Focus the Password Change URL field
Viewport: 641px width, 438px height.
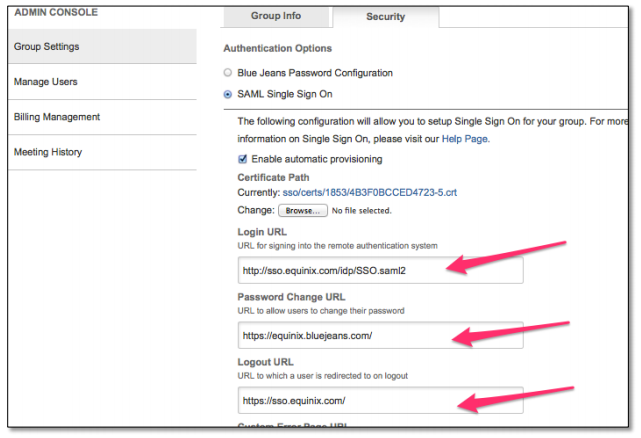[x=380, y=335]
